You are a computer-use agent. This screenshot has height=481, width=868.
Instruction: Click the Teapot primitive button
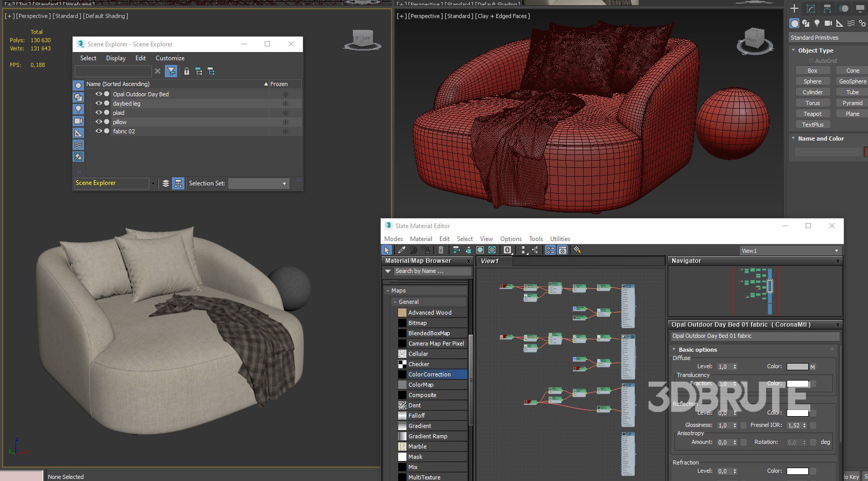coord(812,114)
